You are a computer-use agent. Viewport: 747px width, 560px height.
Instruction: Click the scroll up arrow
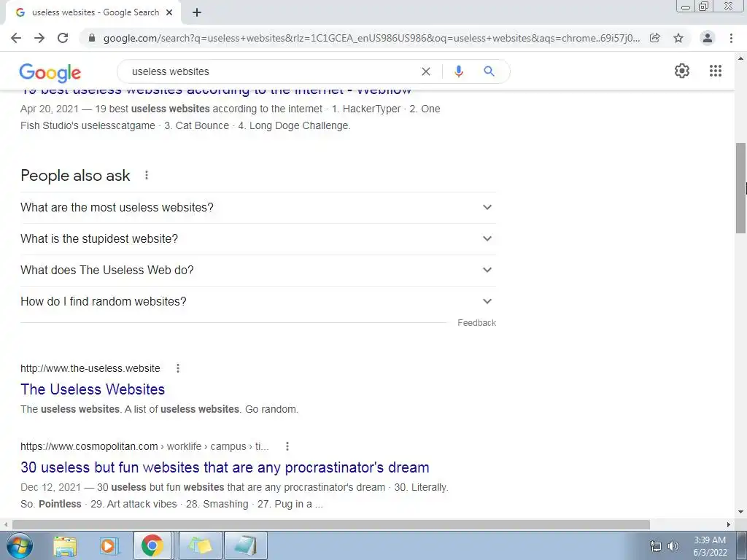[x=740, y=58]
